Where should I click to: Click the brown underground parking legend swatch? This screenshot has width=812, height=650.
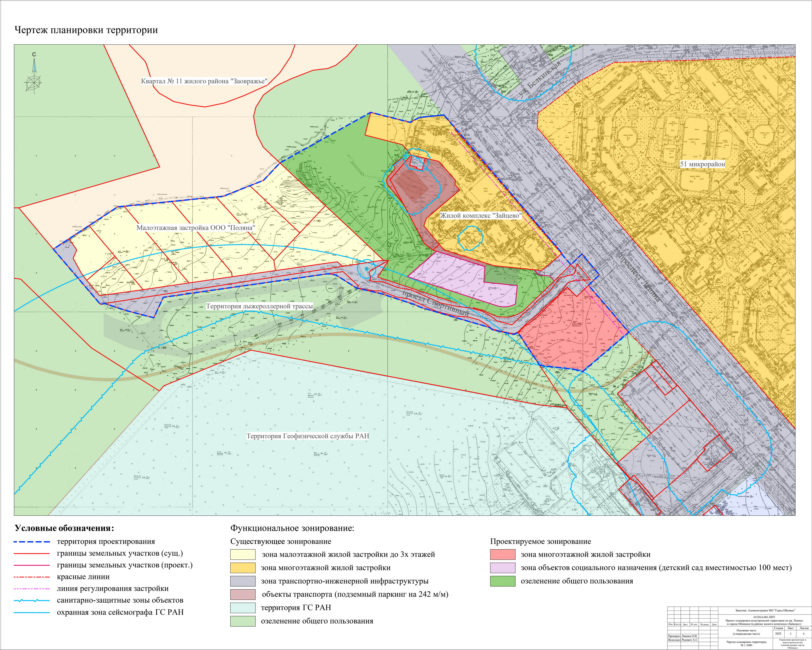tap(243, 594)
